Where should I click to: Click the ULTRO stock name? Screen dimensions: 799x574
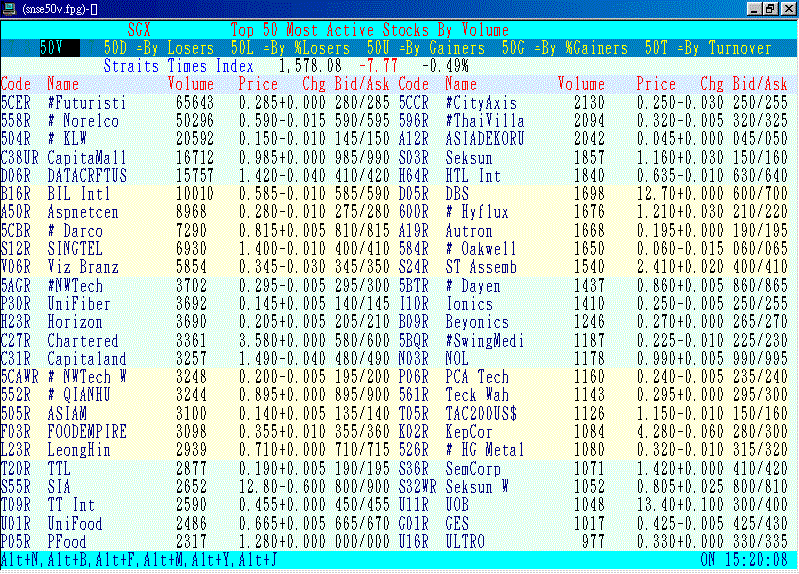tap(465, 542)
